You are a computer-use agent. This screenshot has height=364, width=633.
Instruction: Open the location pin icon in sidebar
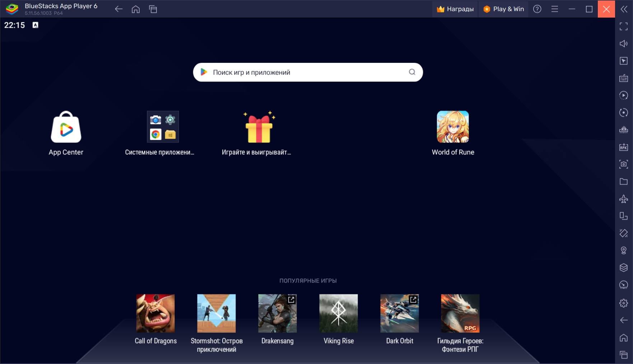coord(624,251)
